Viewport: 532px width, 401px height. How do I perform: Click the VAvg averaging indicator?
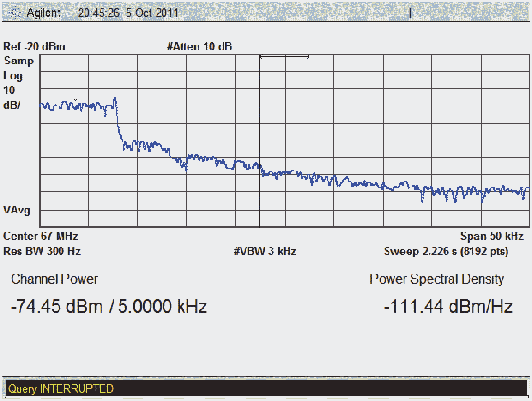tap(17, 210)
